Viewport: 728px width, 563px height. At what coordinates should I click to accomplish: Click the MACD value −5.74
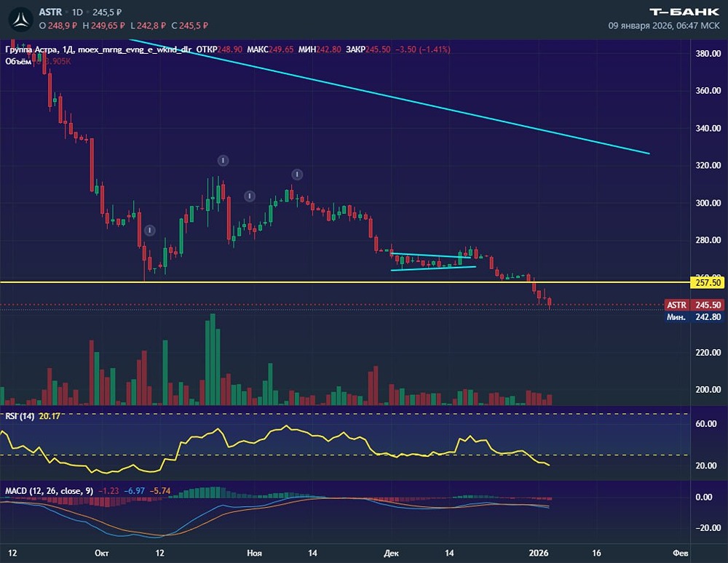click(x=160, y=491)
